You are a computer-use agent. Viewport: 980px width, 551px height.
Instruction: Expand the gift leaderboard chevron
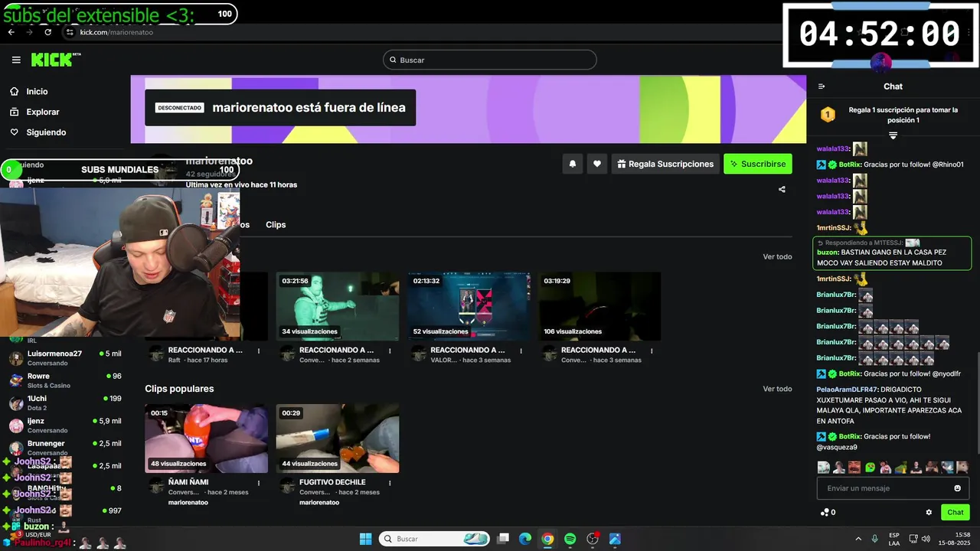(x=893, y=135)
